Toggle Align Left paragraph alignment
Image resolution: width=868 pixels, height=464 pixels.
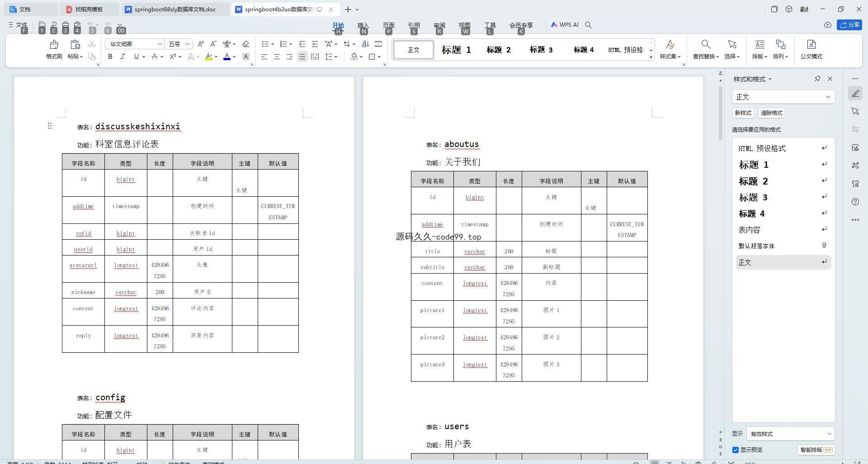point(264,57)
